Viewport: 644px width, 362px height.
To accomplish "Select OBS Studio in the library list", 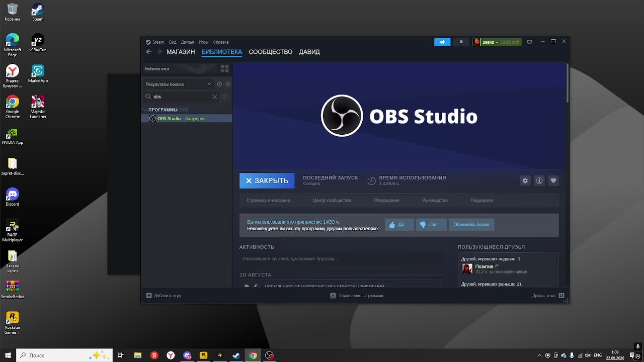I will 187,119.
